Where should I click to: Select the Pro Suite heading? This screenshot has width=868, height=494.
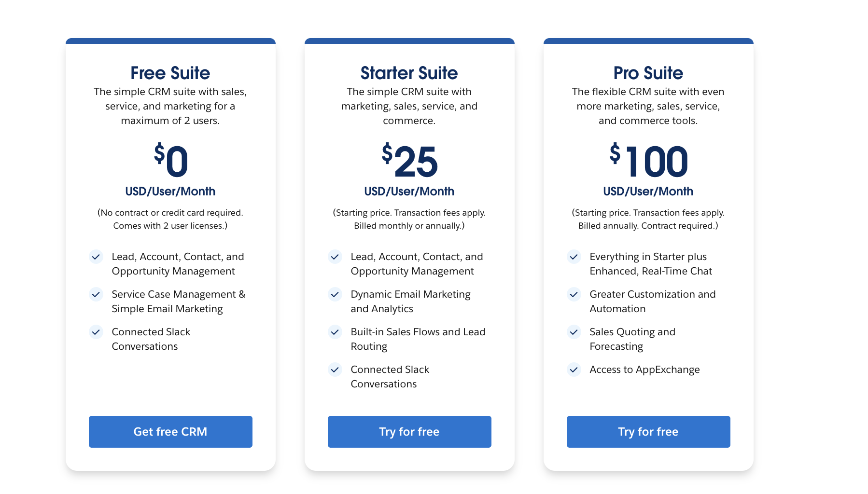648,73
